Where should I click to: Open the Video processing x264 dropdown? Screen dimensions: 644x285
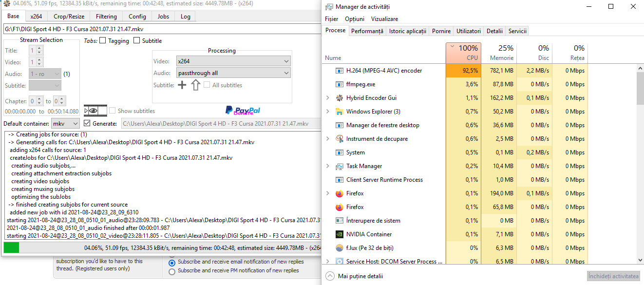pos(233,61)
